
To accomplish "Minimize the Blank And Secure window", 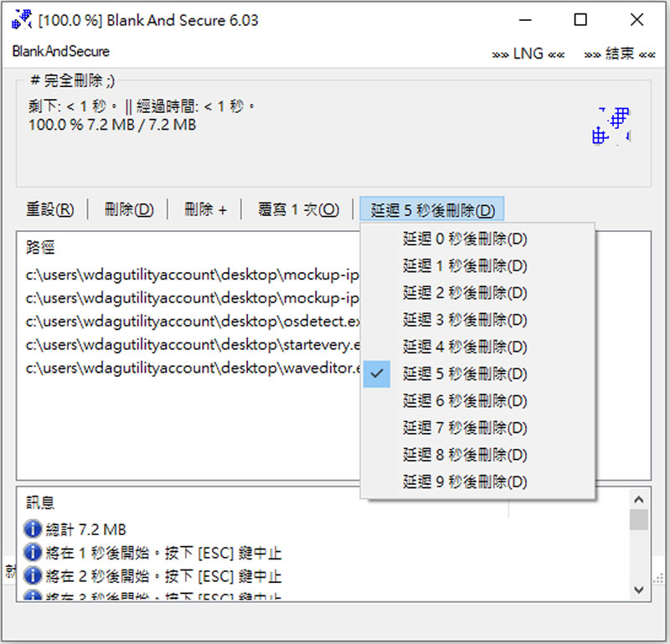I will pyautogui.click(x=525, y=19).
